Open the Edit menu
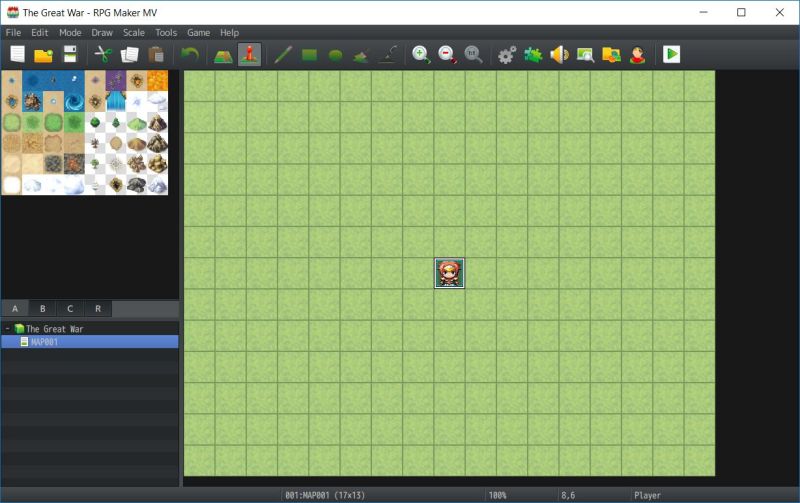Screen dimensions: 800x503 (39, 33)
